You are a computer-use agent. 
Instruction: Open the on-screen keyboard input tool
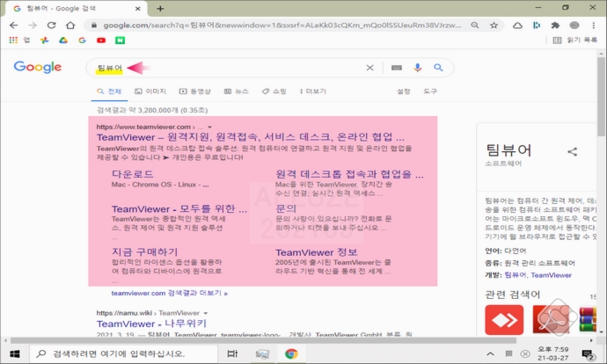[397, 68]
